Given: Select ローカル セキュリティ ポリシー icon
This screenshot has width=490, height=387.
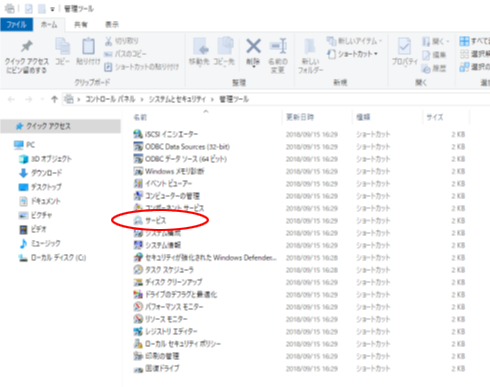Looking at the screenshot, I should [138, 344].
